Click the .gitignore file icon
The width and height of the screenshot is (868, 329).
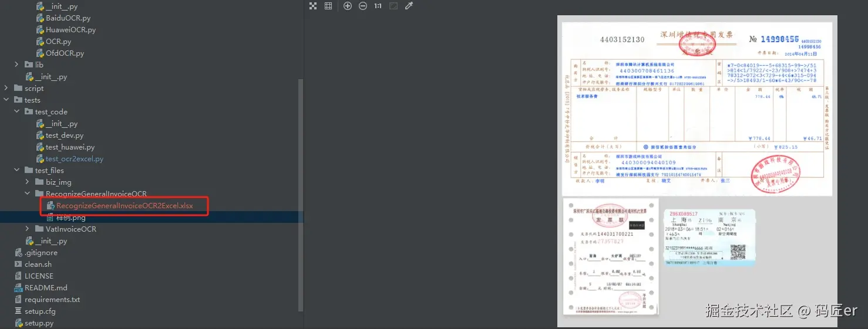coord(19,253)
